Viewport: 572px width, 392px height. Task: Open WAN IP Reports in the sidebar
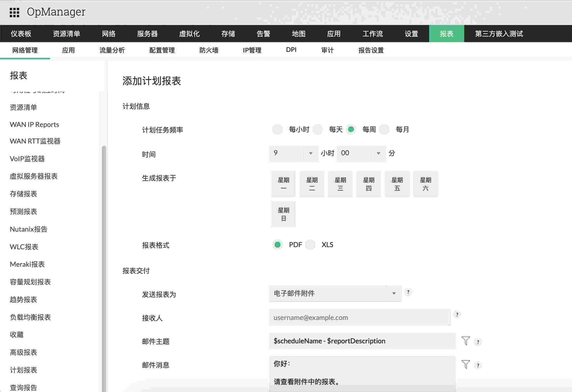(34, 124)
